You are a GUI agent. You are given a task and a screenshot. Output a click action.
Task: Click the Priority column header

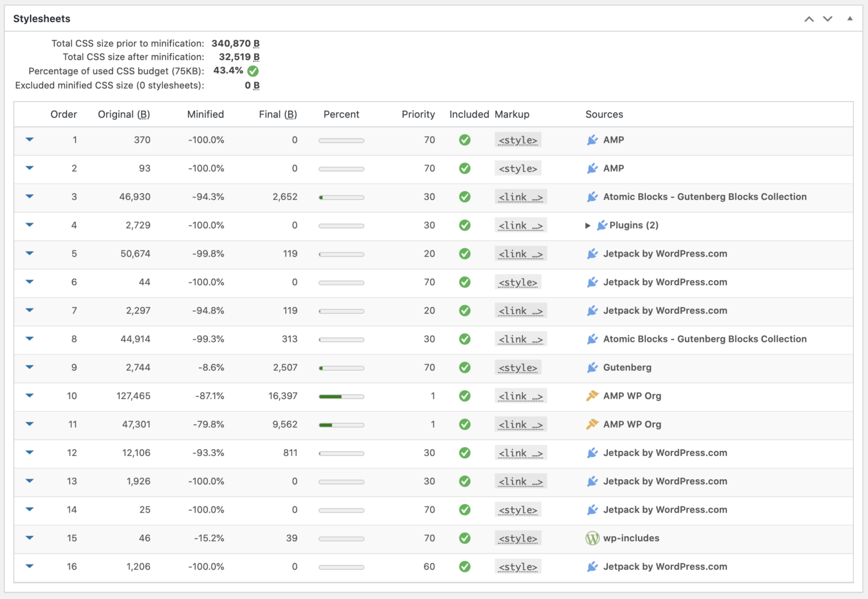[x=418, y=114]
